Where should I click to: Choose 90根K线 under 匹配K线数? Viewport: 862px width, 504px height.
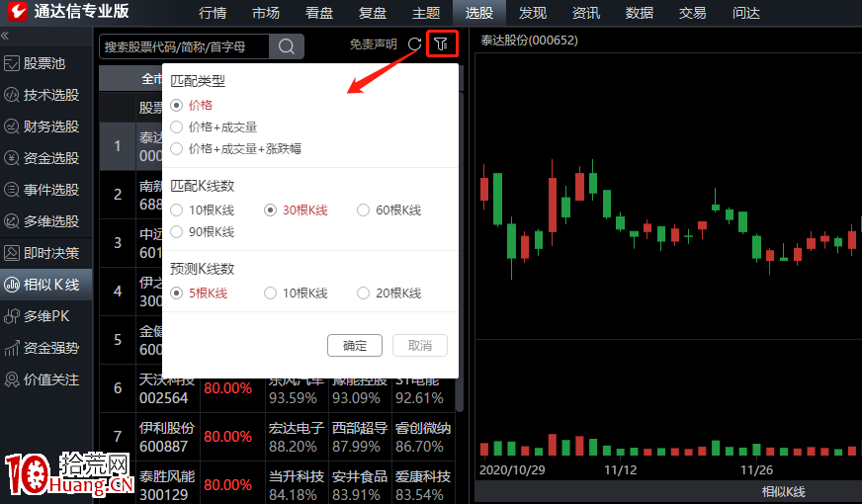(x=203, y=232)
